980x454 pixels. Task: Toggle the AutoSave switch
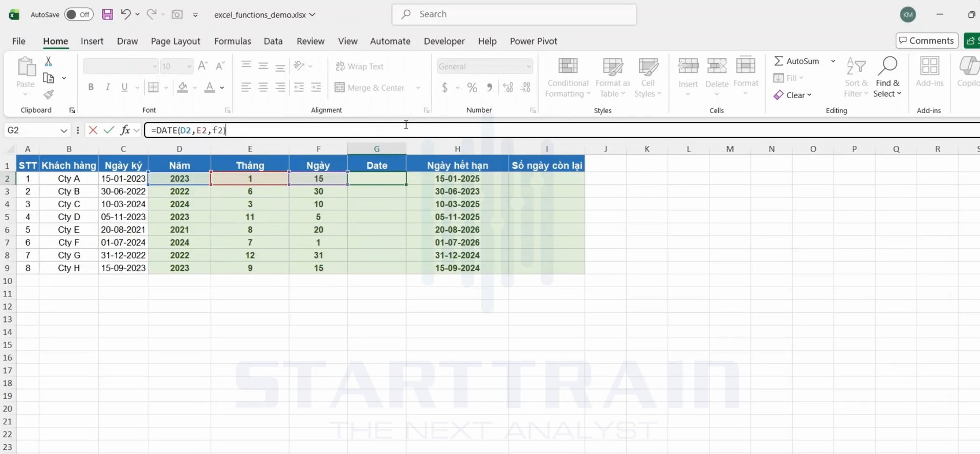coord(79,14)
